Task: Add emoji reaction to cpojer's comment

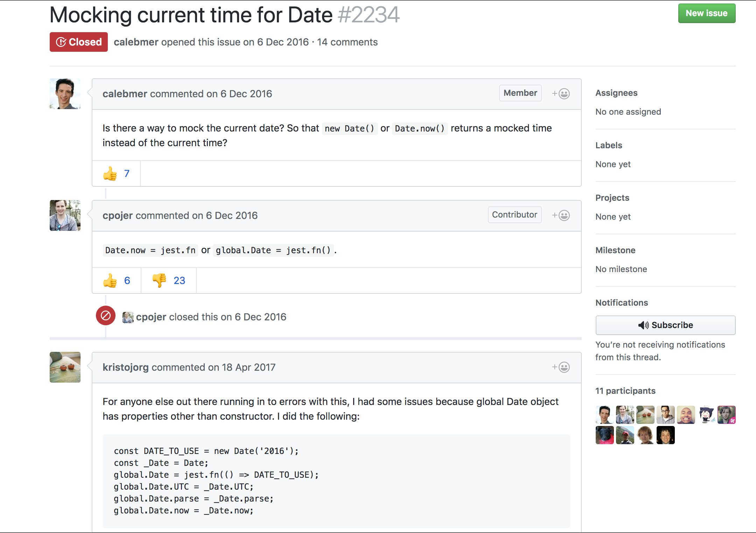Action: (x=561, y=215)
